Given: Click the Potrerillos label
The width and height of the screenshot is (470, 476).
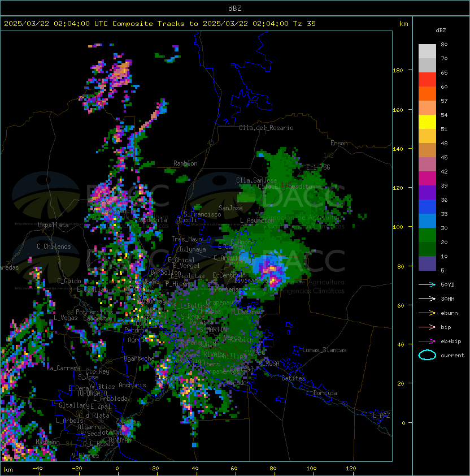Looking at the screenshot, I should [94, 312].
